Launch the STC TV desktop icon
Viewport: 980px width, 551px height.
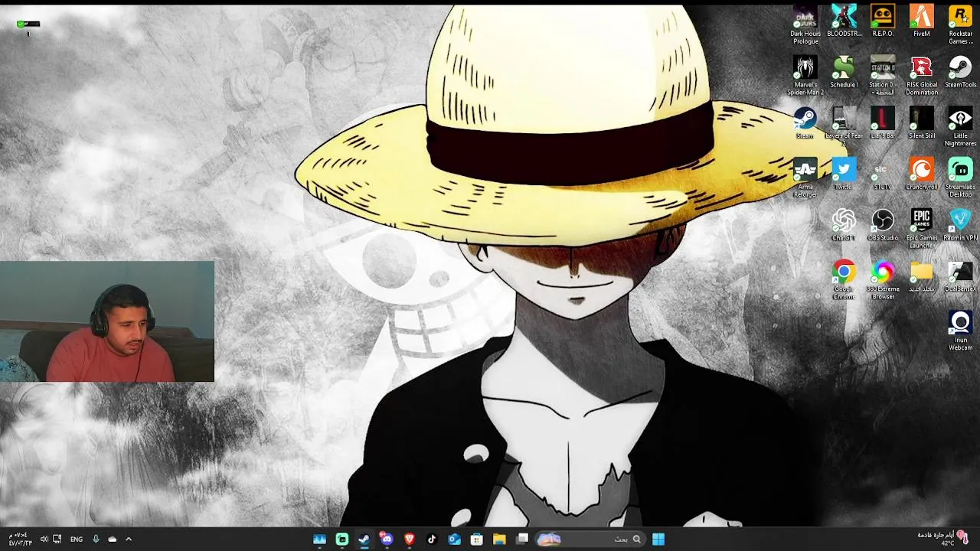pyautogui.click(x=881, y=174)
